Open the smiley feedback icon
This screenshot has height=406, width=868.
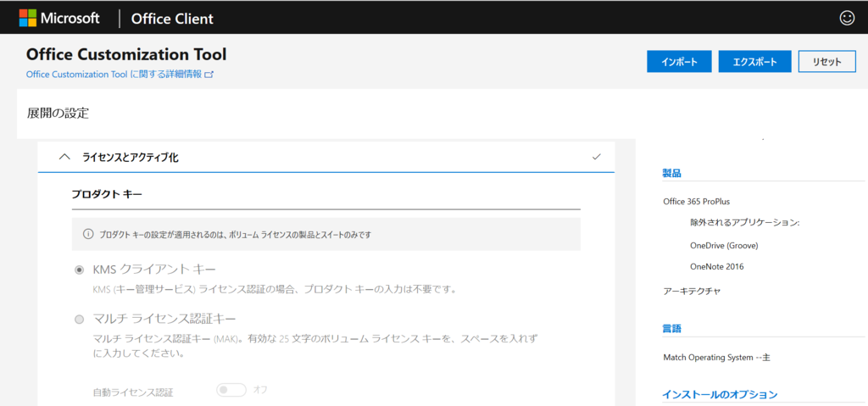pyautogui.click(x=847, y=18)
